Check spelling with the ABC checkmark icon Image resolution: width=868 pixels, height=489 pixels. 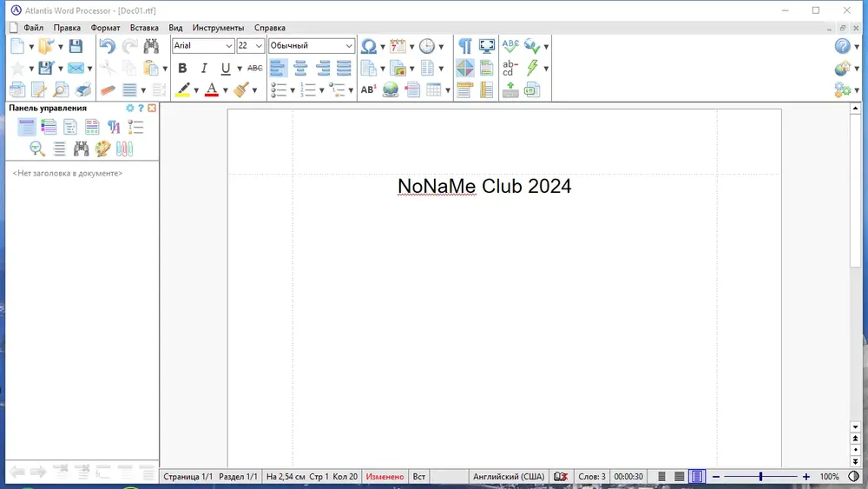[510, 47]
